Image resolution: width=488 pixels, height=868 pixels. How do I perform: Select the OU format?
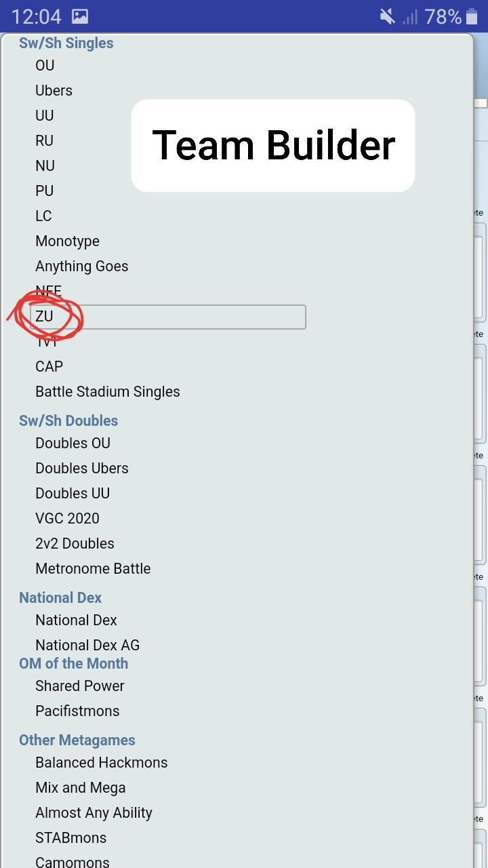tap(45, 66)
